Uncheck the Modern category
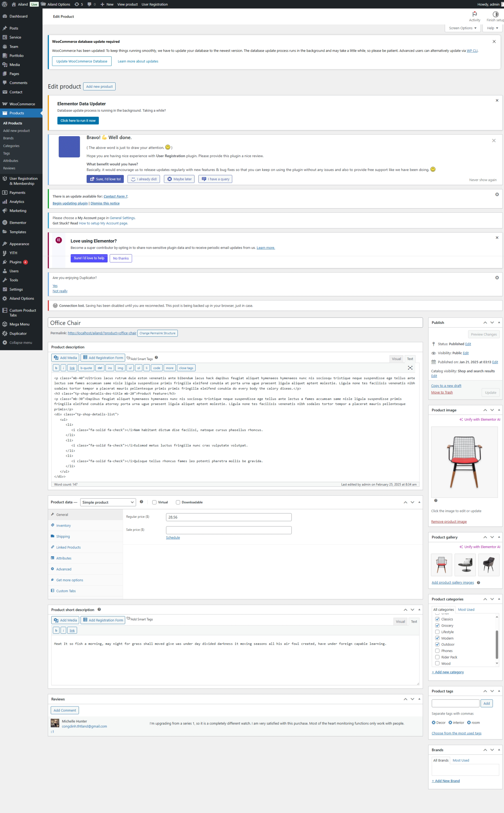This screenshot has height=813, width=504. click(x=437, y=638)
